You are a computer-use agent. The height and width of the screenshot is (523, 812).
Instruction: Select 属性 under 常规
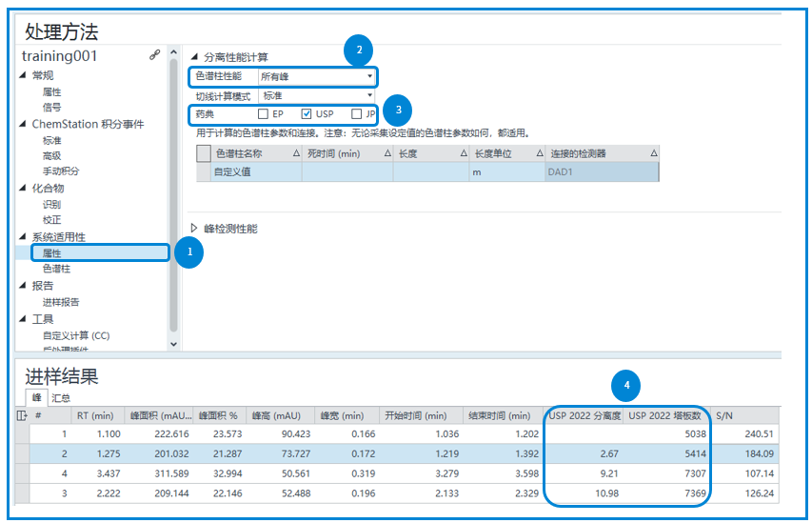[x=51, y=91]
